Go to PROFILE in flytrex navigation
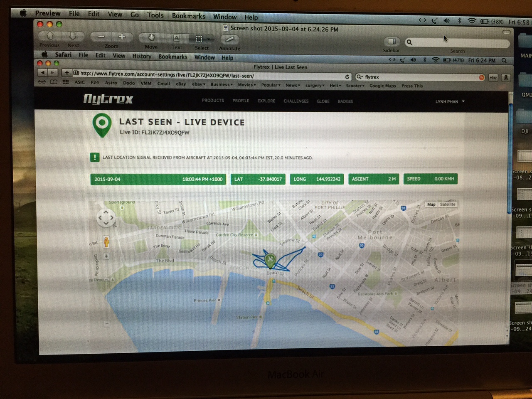This screenshot has width=532, height=399. (x=241, y=101)
